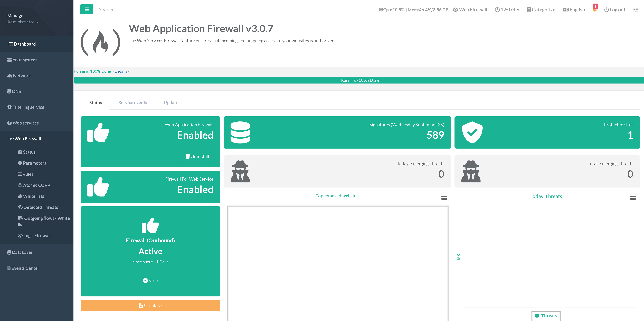Open the «Details» link
Image resolution: width=644 pixels, height=321 pixels.
121,71
